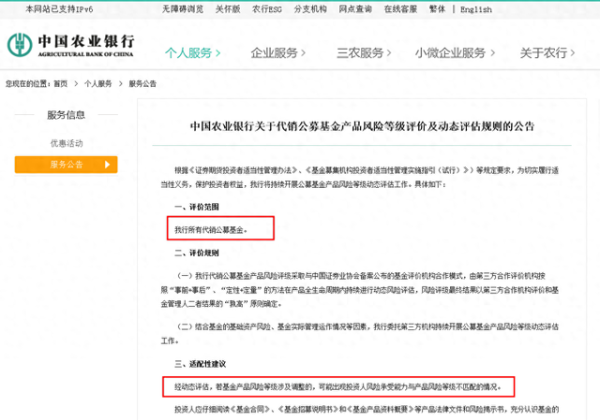
Task: Click the announcement title 中国农业银行关于代销公募基金...公告
Action: (362, 126)
